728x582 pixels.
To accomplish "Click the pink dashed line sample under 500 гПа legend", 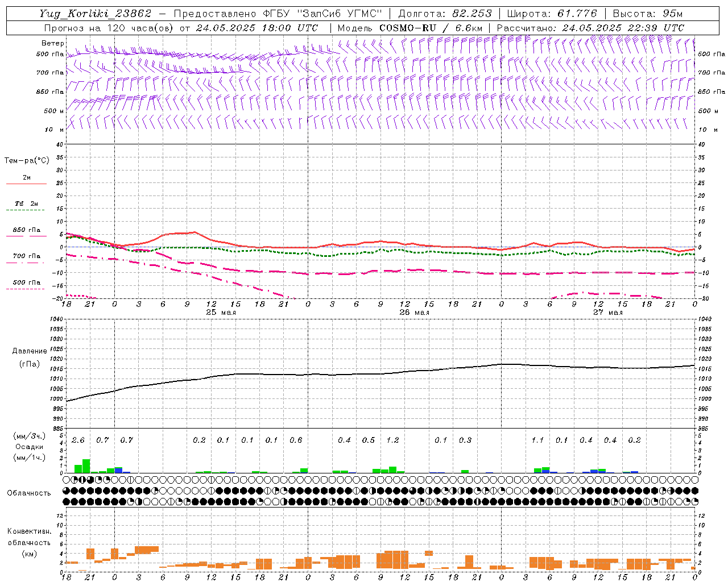I will [26, 289].
